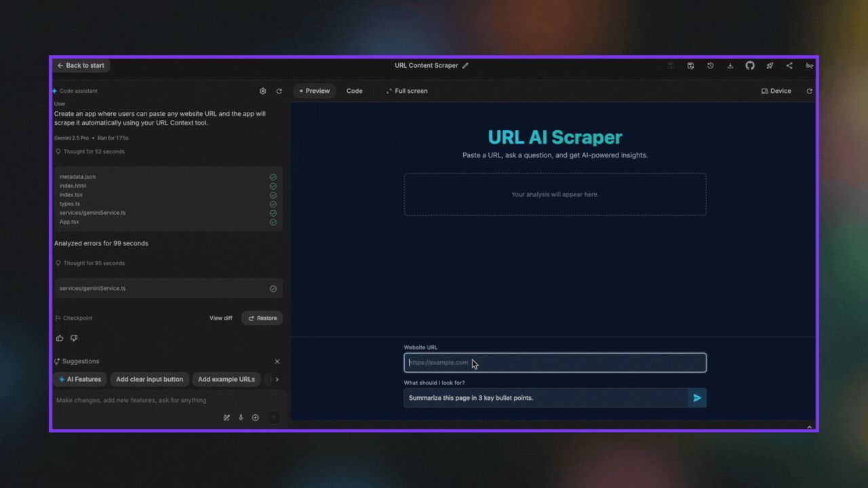Click the 'Make changes' prompt input
Image resolution: width=868 pixels, height=488 pixels.
[169, 401]
